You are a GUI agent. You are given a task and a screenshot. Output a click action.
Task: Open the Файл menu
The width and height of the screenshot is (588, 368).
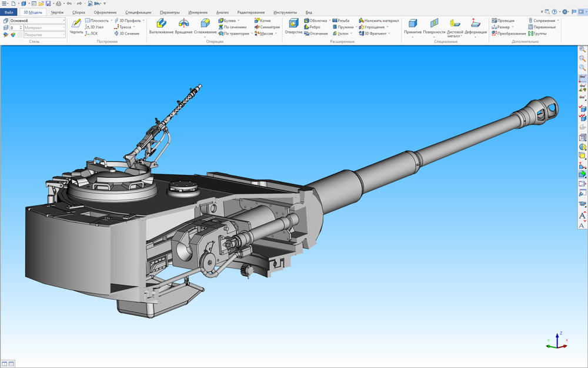tap(9, 12)
